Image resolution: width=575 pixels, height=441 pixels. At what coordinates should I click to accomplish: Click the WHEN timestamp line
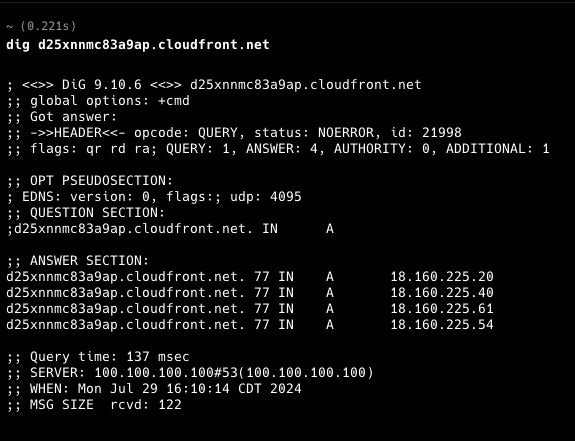click(154, 389)
